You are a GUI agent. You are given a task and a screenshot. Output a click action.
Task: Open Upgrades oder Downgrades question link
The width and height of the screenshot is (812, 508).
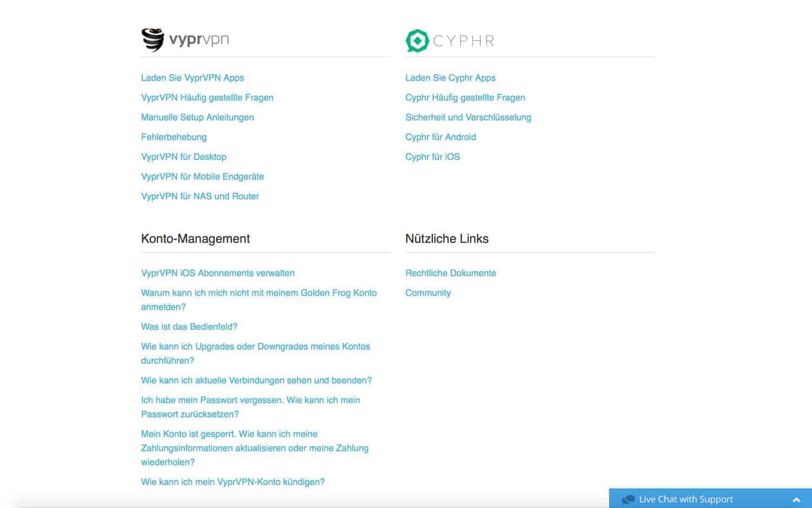pos(256,353)
